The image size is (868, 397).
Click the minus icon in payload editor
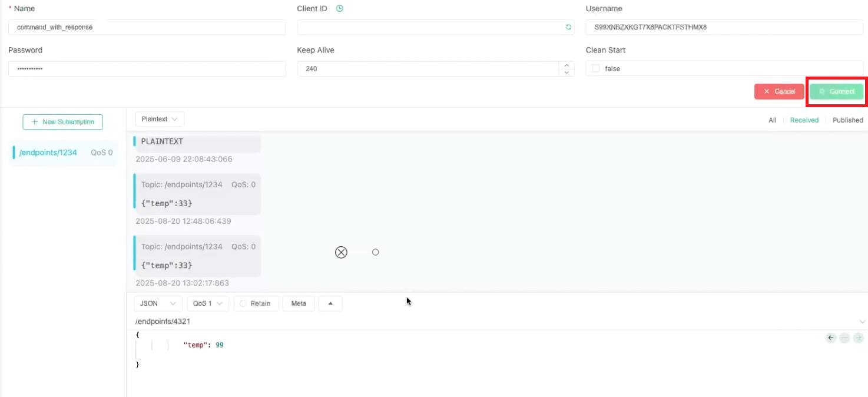point(844,338)
